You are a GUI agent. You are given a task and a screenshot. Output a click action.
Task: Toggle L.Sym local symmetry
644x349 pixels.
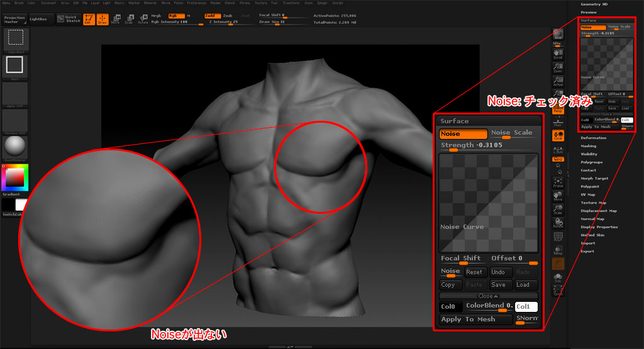(x=558, y=150)
